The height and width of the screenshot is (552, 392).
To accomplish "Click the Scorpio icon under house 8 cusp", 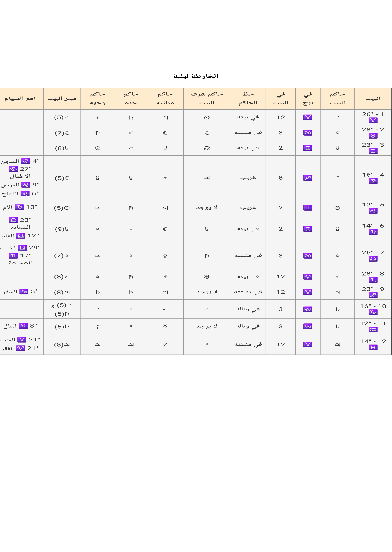I will tap(373, 280).
